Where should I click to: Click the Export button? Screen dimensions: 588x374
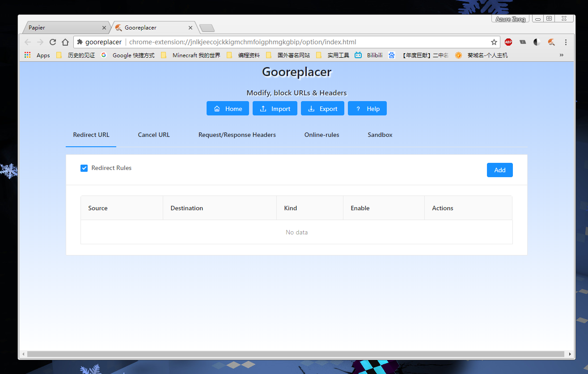(322, 109)
